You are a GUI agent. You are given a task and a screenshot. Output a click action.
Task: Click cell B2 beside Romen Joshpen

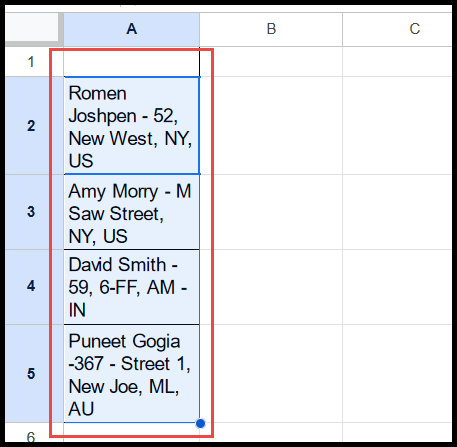[x=271, y=126]
